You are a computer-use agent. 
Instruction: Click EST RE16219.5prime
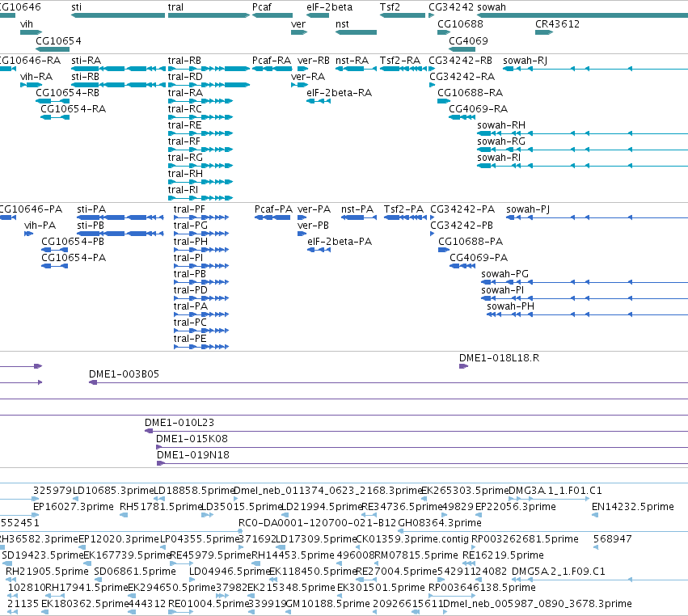(x=469, y=563)
